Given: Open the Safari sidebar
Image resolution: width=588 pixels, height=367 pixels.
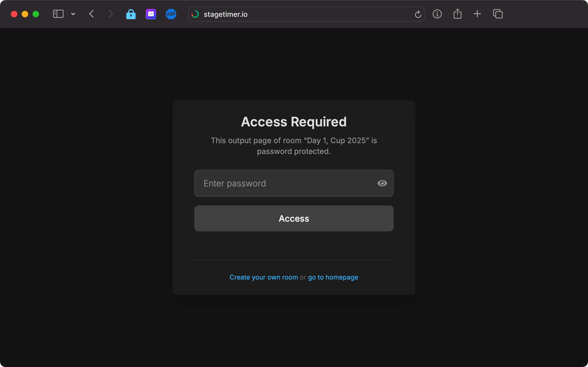Looking at the screenshot, I should [x=58, y=14].
